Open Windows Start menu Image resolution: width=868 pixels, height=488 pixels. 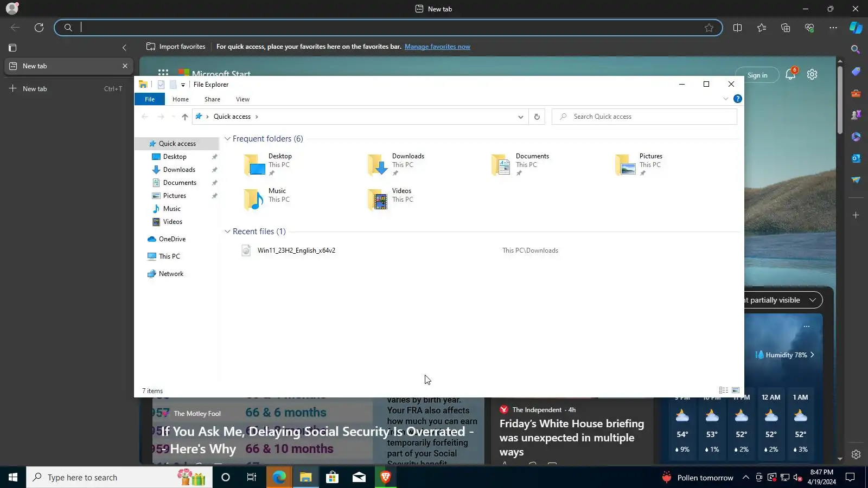point(13,477)
